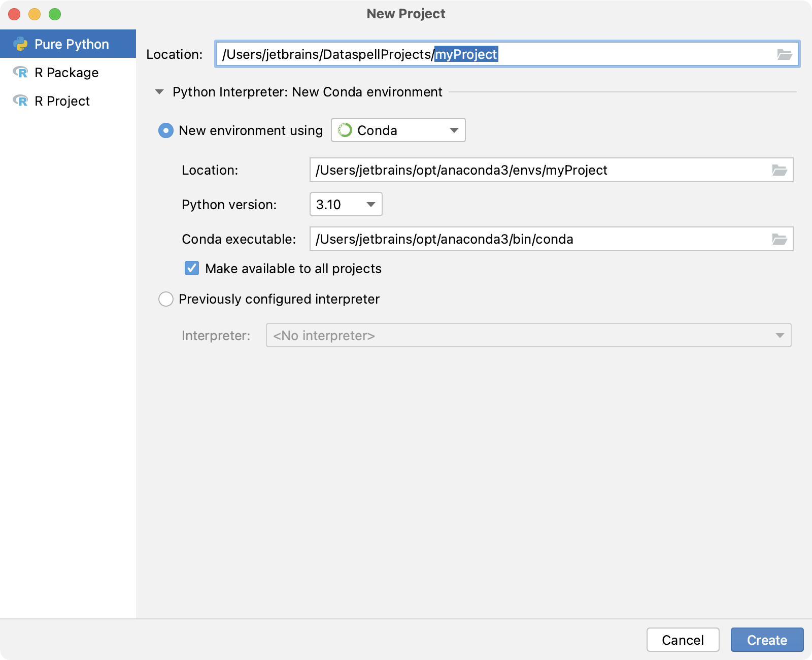Open the Python version 3.10 dropdown
The height and width of the screenshot is (660, 812).
click(x=346, y=205)
